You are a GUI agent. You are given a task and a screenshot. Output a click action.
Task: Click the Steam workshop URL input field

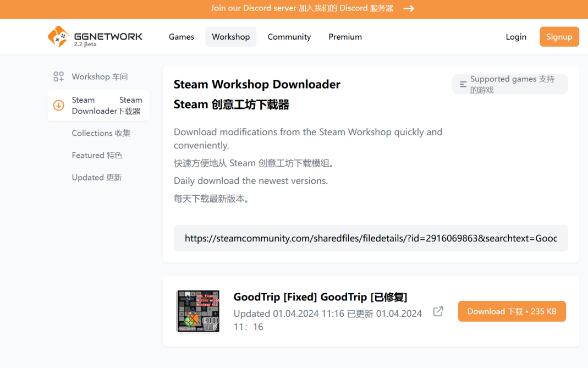371,238
